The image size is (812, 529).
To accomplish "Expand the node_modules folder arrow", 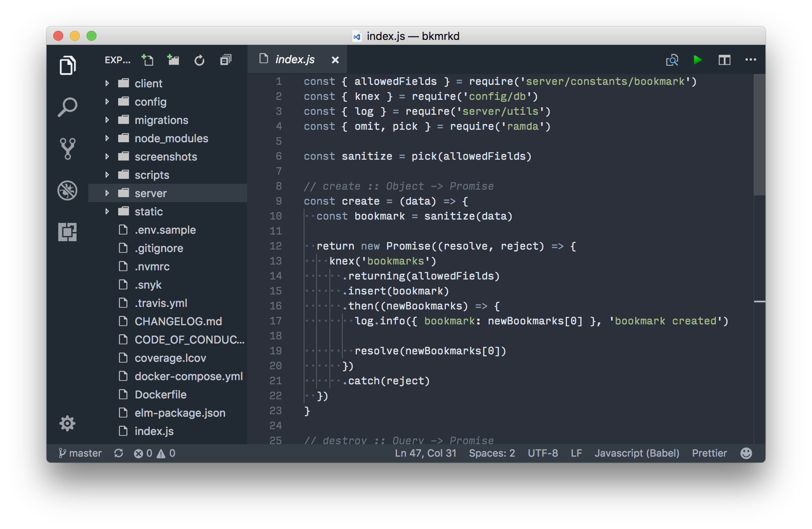I will coord(107,138).
